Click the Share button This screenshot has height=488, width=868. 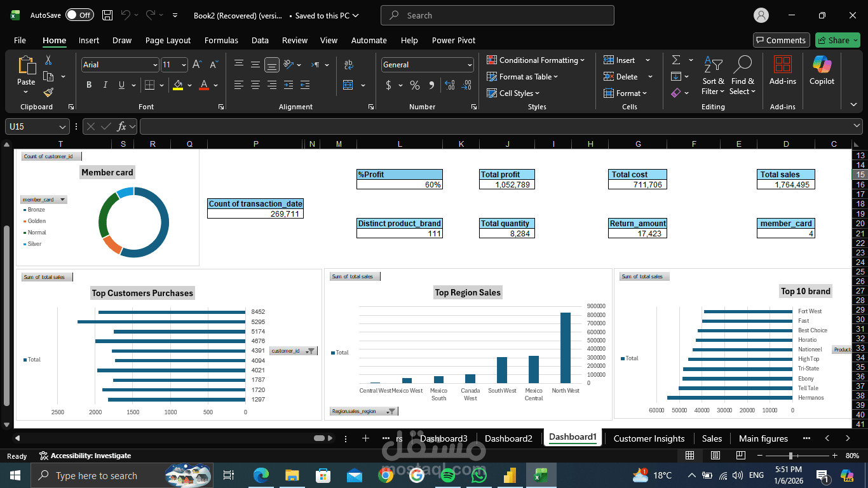[x=837, y=39]
